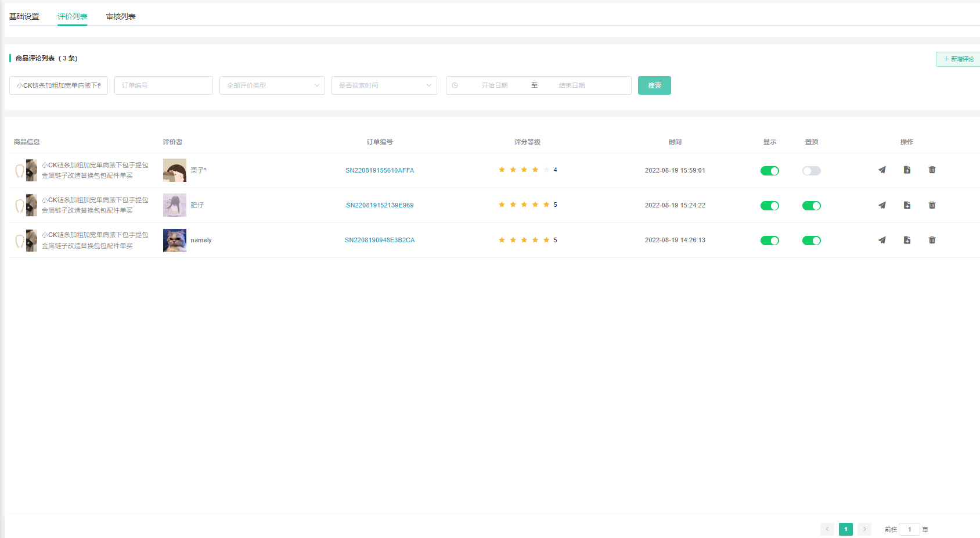Click the reply paper-plane icon for 栗子* review
Image resolution: width=980 pixels, height=538 pixels.
click(882, 170)
